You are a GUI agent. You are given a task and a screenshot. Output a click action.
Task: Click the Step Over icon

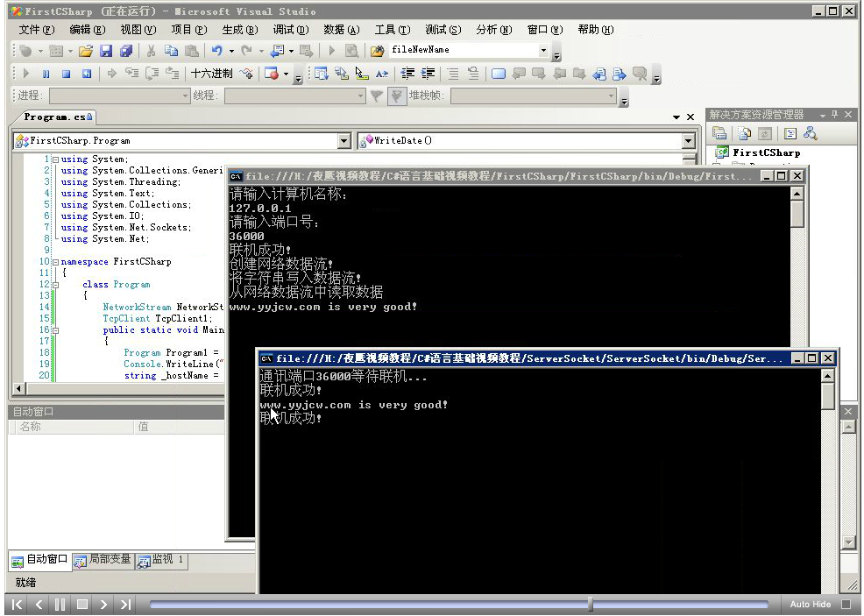click(x=152, y=74)
